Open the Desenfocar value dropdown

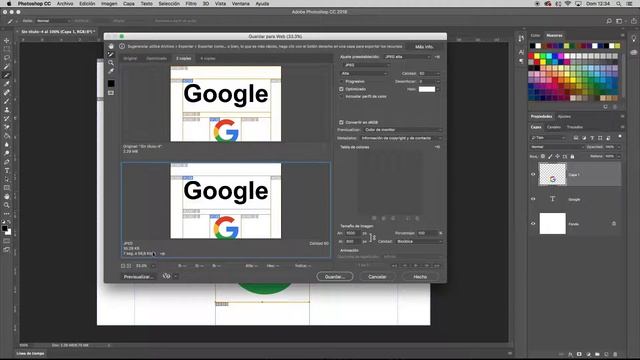[x=438, y=81]
